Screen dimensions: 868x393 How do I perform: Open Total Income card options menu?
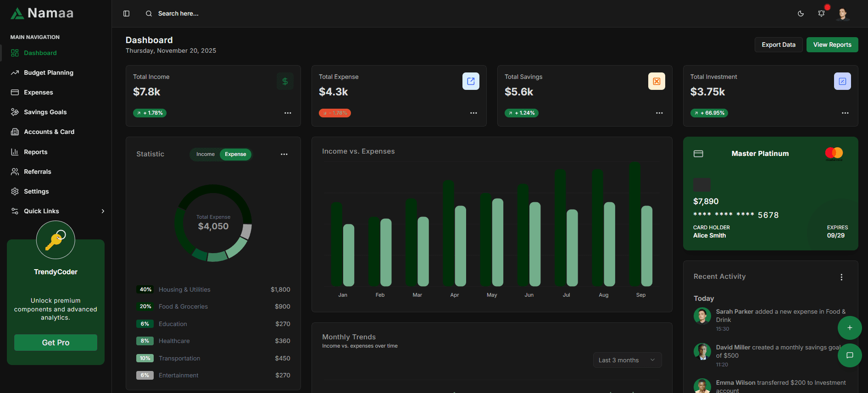coord(288,113)
